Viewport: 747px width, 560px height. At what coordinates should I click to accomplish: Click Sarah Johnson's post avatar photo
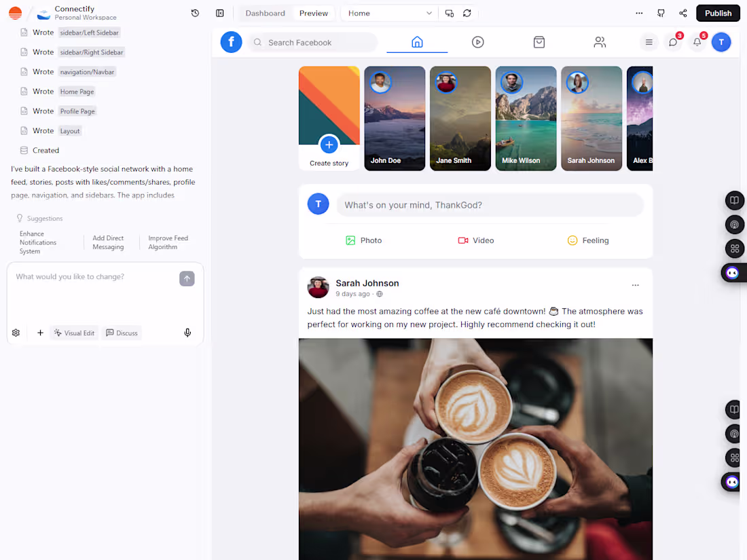318,288
